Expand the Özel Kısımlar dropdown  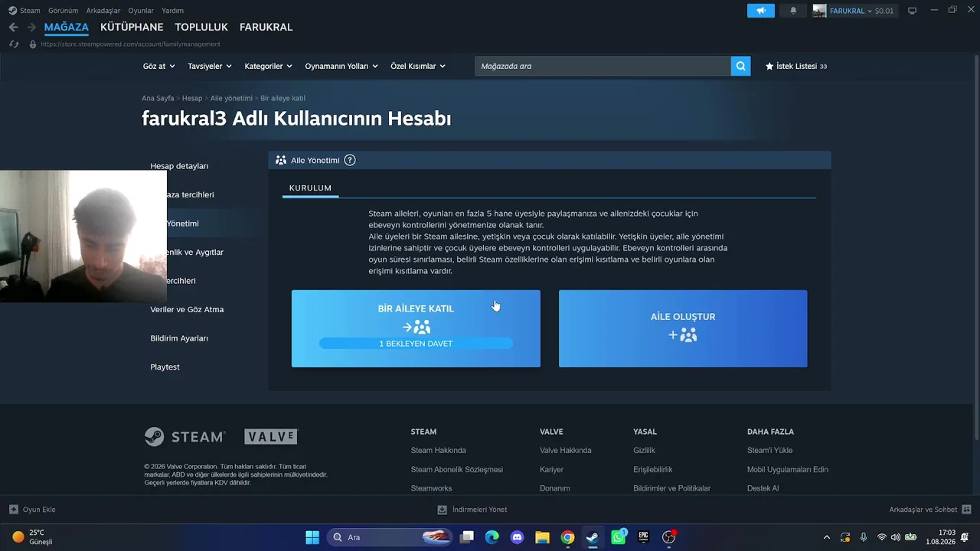418,66
